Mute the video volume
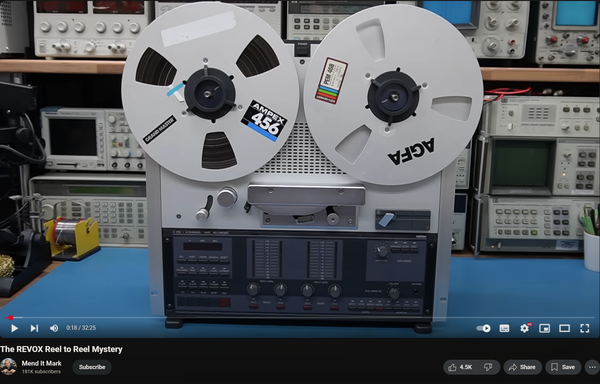The height and width of the screenshot is (384, 600). pyautogui.click(x=54, y=328)
